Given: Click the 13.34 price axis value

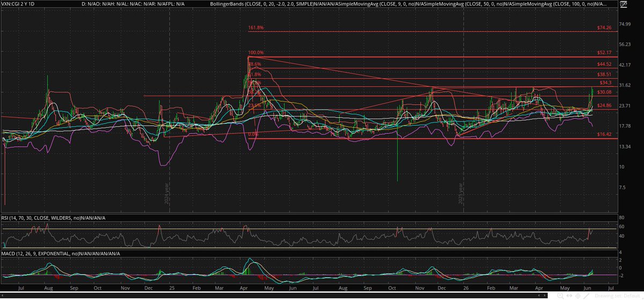Looking at the screenshot, I should point(624,146).
